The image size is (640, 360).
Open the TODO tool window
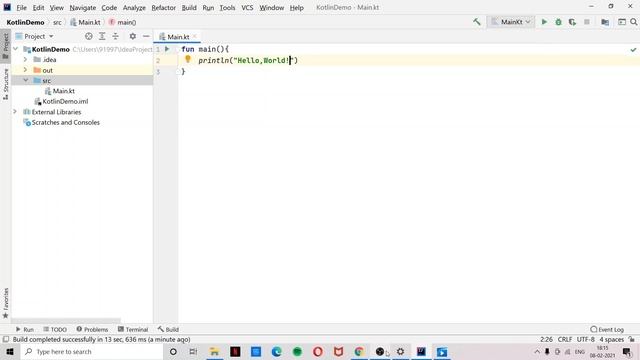[55, 329]
